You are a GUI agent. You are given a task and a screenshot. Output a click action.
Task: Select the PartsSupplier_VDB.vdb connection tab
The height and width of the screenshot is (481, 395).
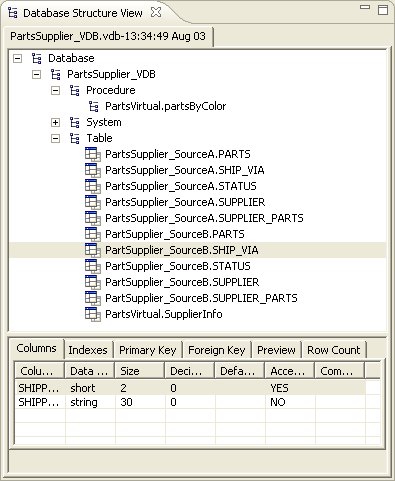click(108, 36)
